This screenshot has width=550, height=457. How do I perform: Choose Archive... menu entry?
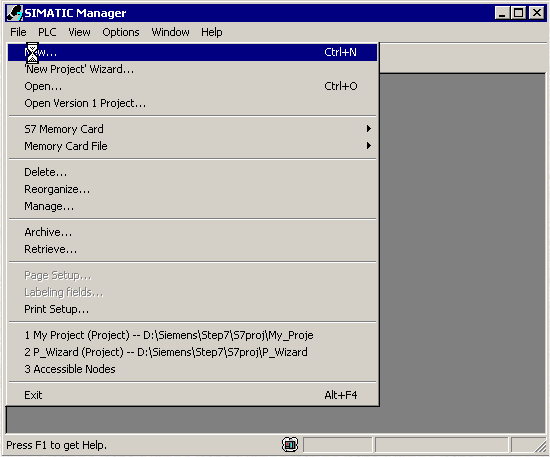coord(192,232)
